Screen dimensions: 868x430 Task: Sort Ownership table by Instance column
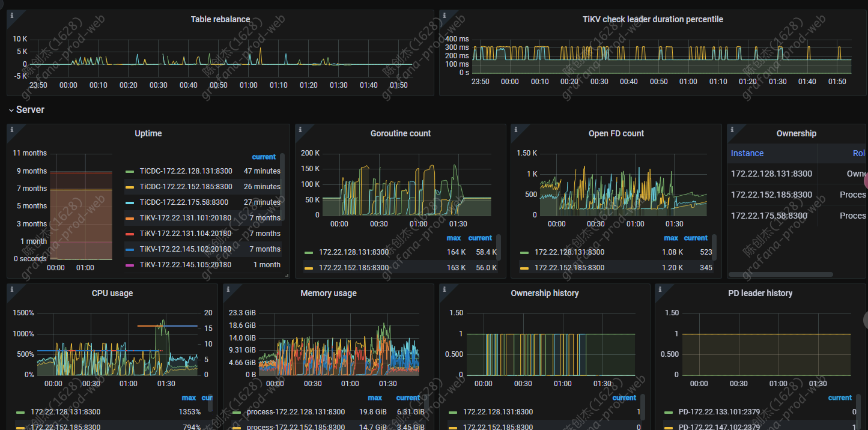(x=747, y=153)
